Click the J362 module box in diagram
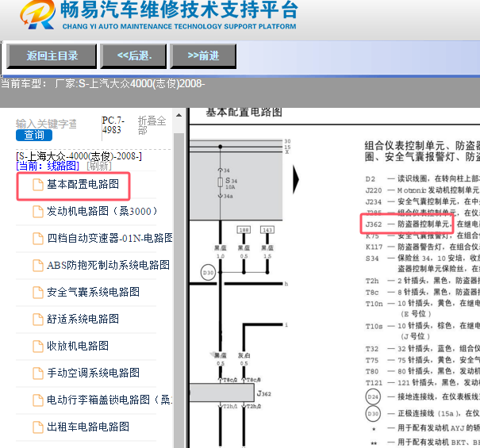480x448 pixels. pos(222,392)
